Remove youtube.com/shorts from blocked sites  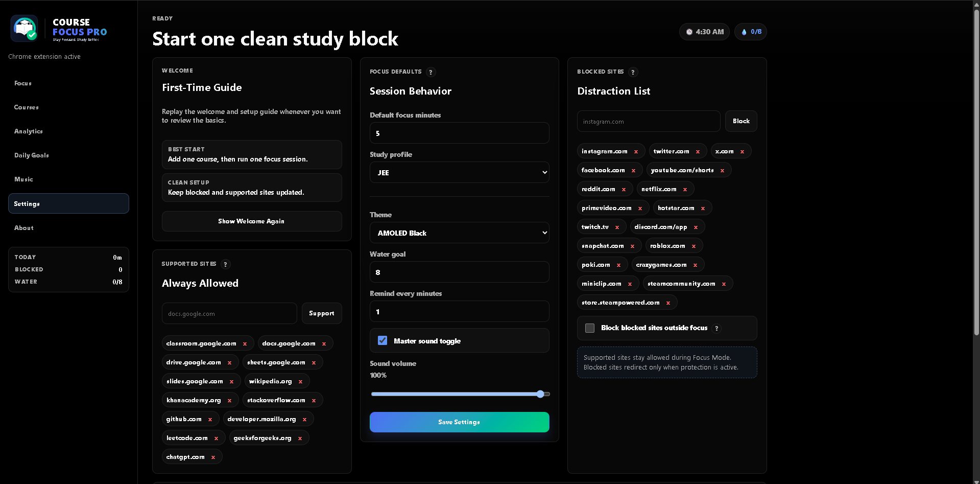722,171
